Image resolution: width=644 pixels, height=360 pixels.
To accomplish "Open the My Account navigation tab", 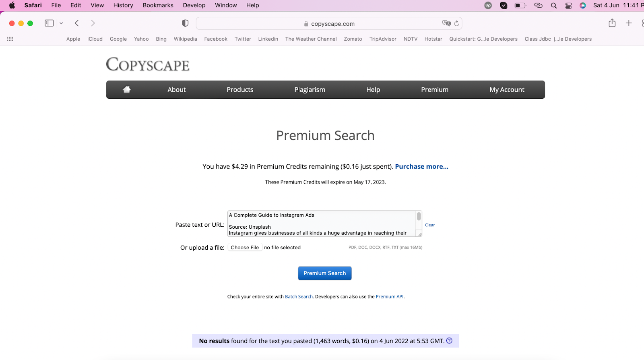I will (507, 89).
